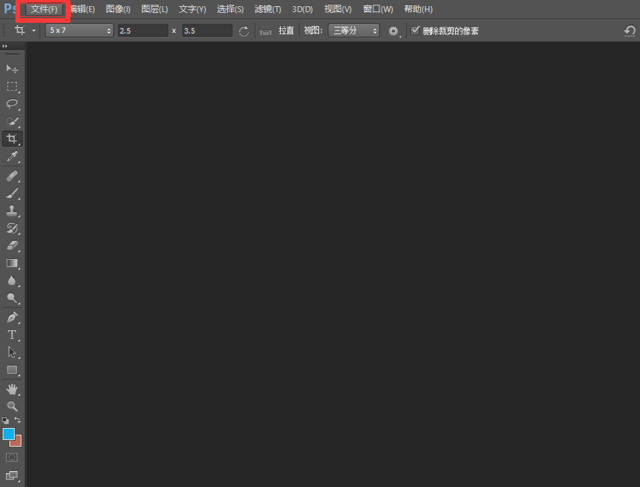
Task: Open the 三等分 overlay view dropdown
Action: coord(354,31)
